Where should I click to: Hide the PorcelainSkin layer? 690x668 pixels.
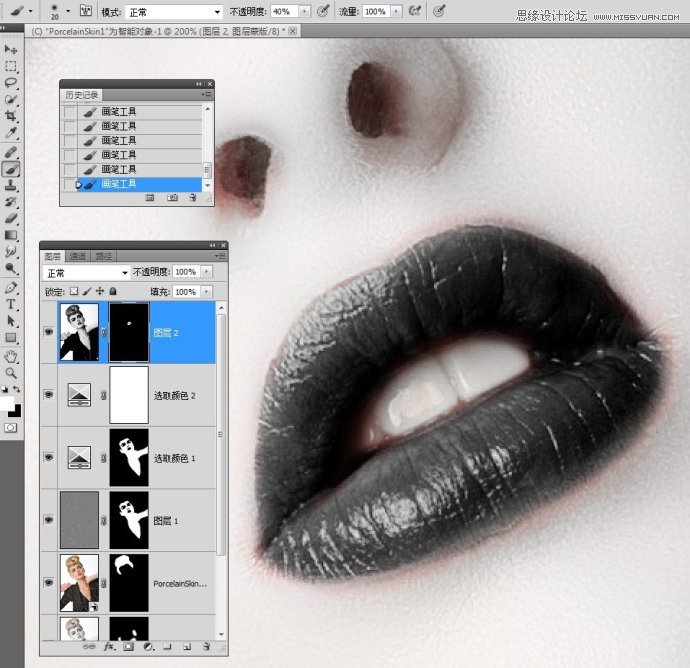48,582
